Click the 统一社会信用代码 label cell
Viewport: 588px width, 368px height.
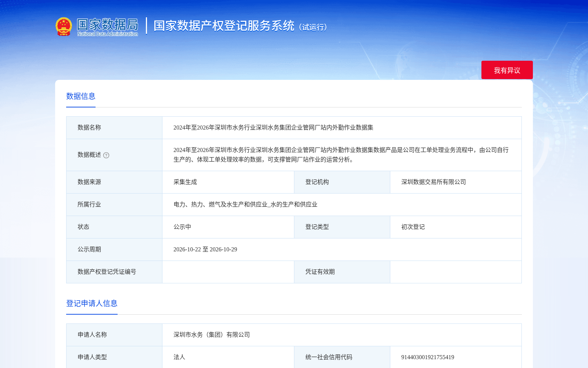[x=342, y=357]
